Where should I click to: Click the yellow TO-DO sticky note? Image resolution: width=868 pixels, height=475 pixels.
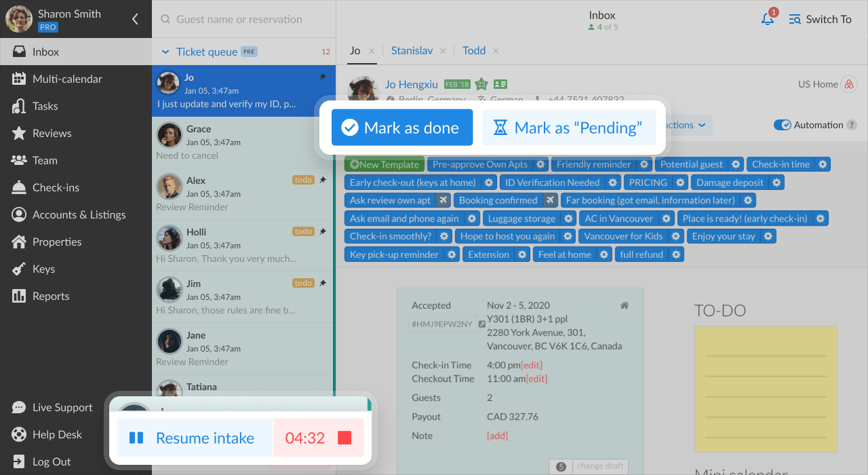point(765,389)
